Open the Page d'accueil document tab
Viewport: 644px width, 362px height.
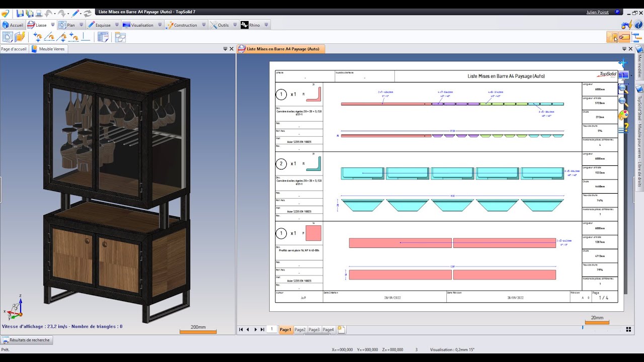click(14, 49)
